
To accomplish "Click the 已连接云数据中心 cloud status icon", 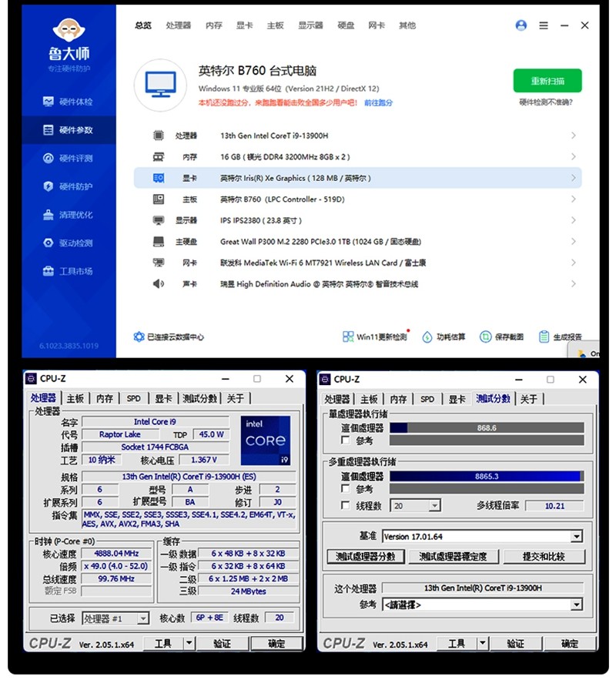I will (139, 337).
